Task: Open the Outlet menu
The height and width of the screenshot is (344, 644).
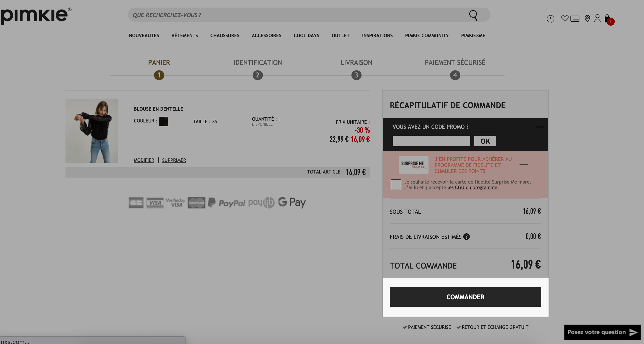Action: pyautogui.click(x=340, y=36)
